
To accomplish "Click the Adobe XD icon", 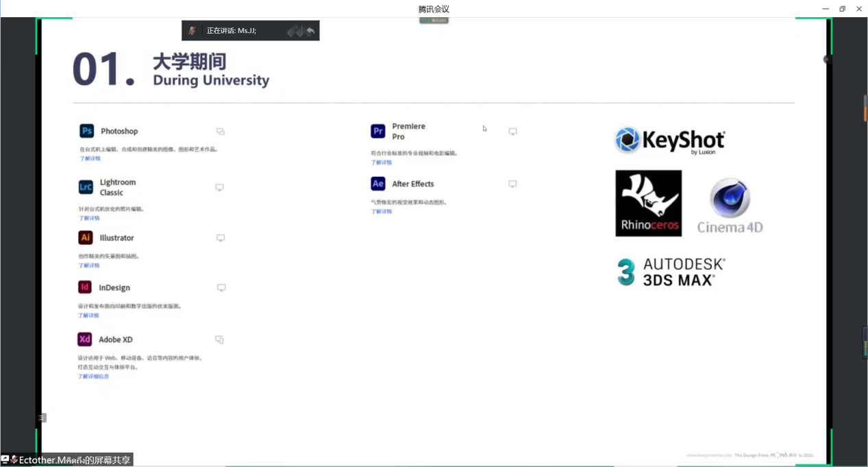I will 84,339.
